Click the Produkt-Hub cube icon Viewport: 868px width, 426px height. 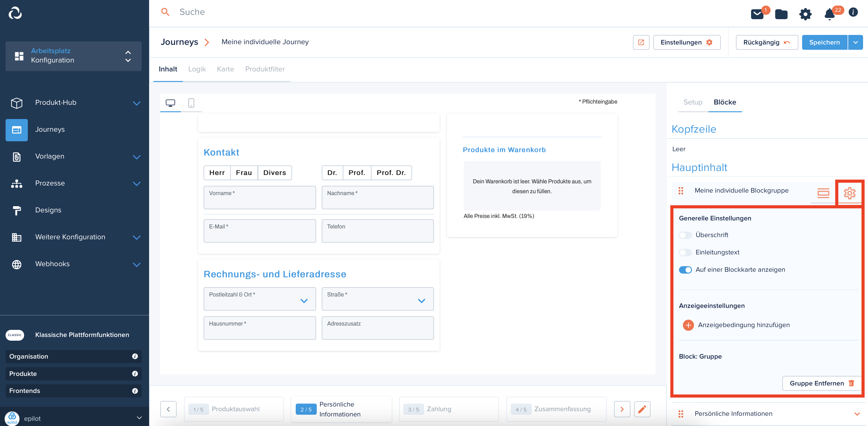click(x=16, y=103)
